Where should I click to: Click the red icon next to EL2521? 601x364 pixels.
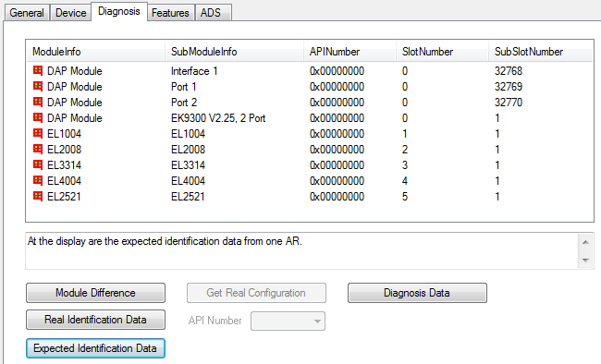[x=38, y=196]
